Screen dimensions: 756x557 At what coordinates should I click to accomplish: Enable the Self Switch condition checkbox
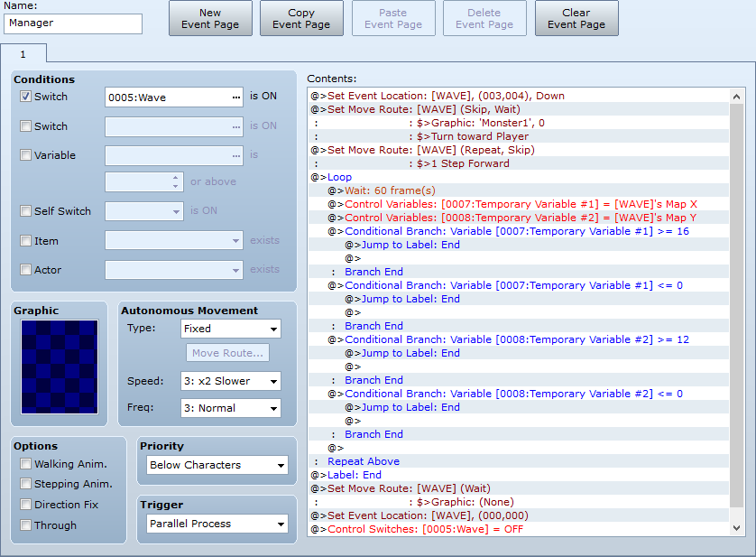[x=26, y=211]
